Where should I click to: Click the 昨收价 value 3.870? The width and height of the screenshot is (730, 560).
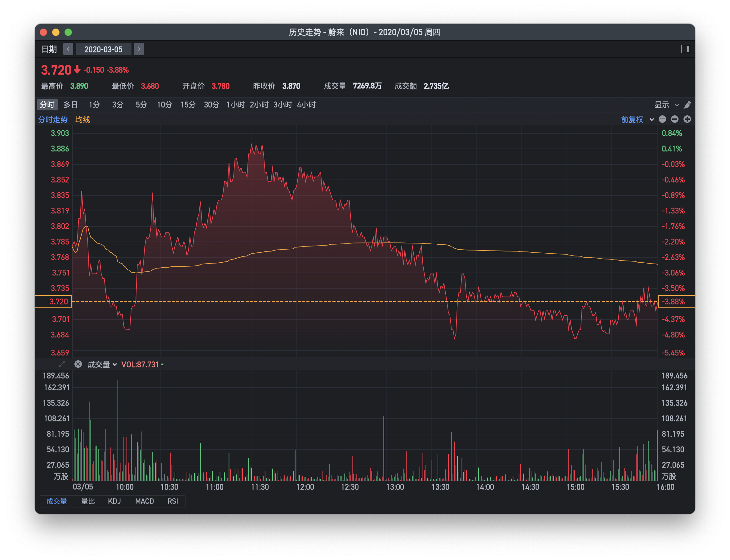[291, 86]
